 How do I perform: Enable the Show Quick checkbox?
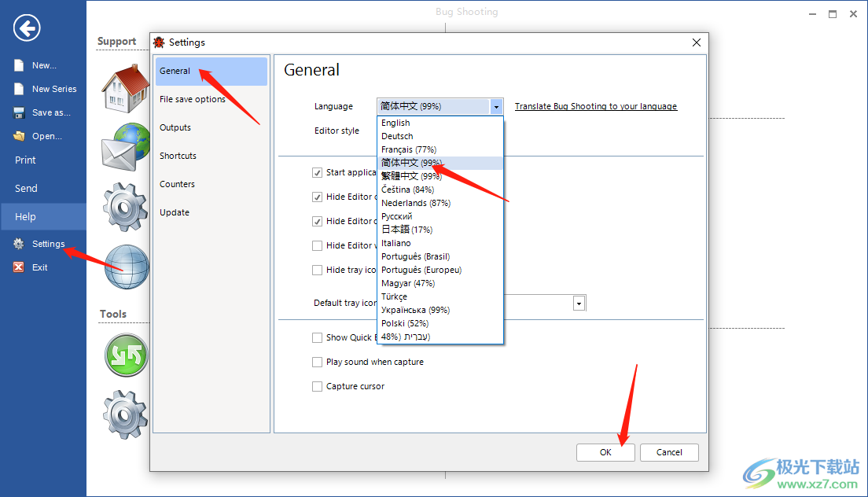[x=317, y=337]
